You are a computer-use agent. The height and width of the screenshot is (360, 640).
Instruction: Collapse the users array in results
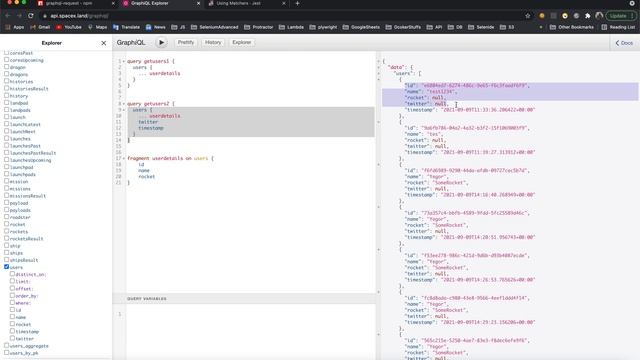pyautogui.click(x=378, y=73)
